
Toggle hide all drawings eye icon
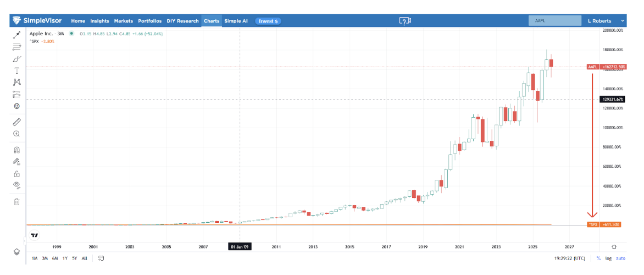point(17,185)
